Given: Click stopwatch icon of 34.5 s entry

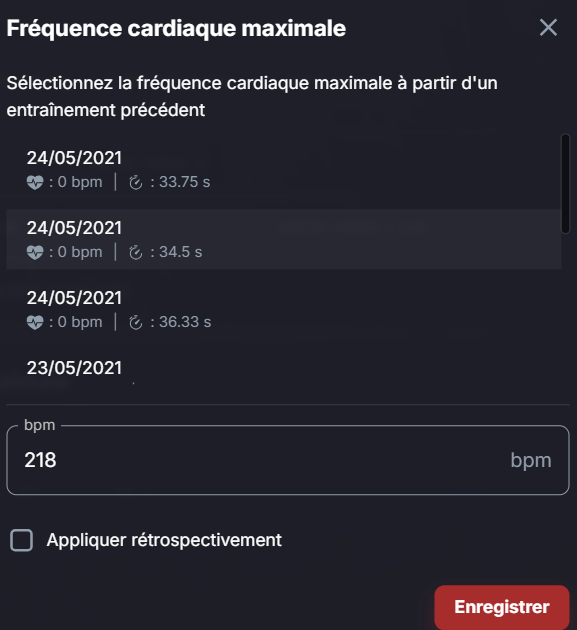Looking at the screenshot, I should click(136, 252).
